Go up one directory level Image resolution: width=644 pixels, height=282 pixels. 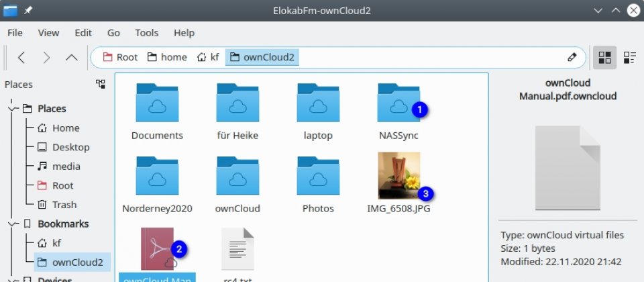[x=72, y=58]
